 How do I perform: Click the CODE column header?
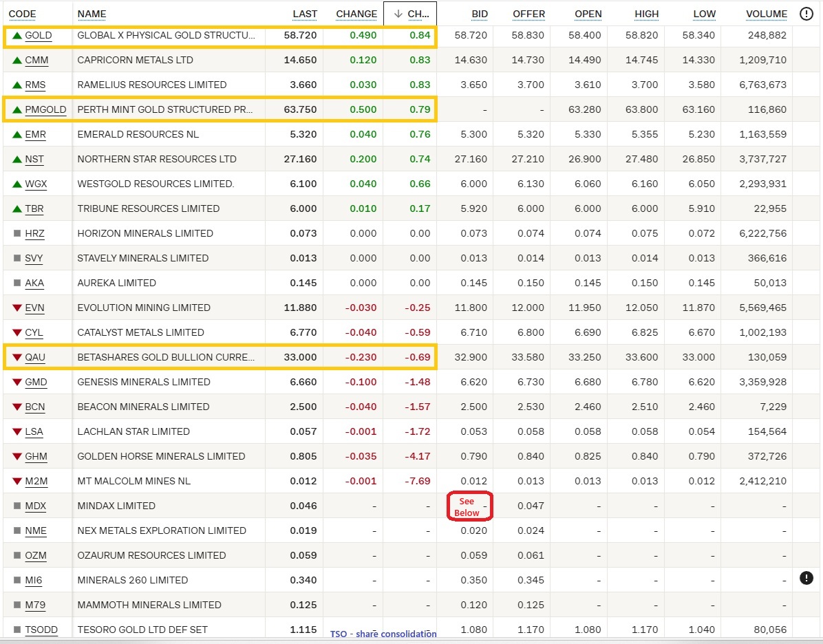pos(22,14)
